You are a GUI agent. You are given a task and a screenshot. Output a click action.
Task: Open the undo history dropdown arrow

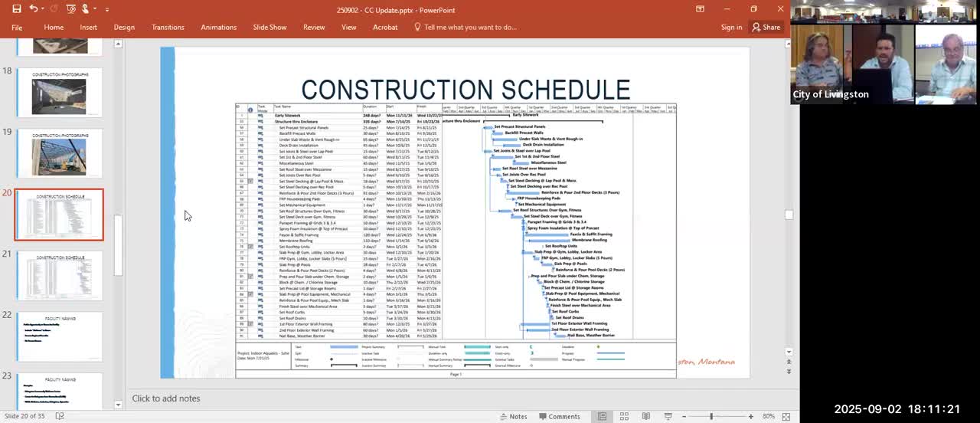43,9
